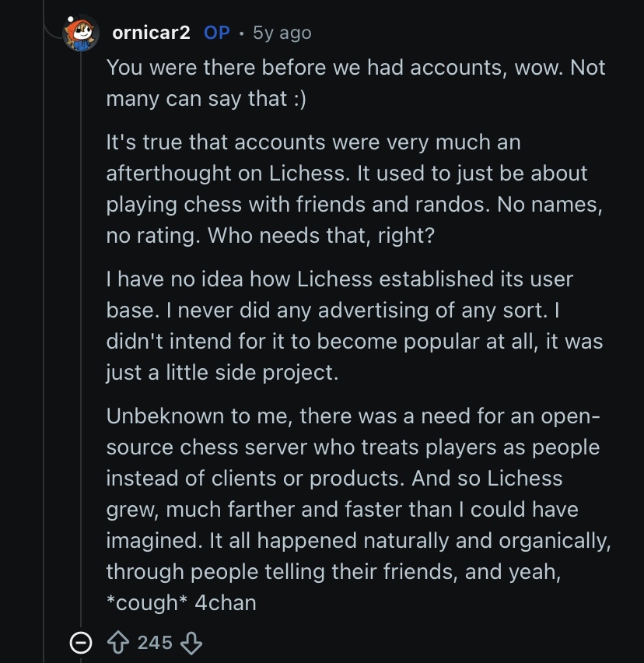Open ornicar2's avatar picture
The height and width of the screenshot is (663, 644).
tap(82, 33)
